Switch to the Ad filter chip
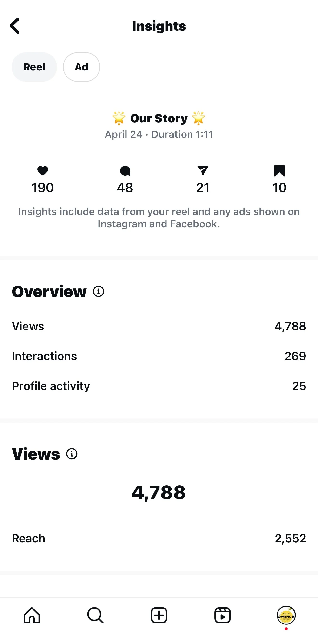The width and height of the screenshot is (318, 644). pyautogui.click(x=81, y=67)
